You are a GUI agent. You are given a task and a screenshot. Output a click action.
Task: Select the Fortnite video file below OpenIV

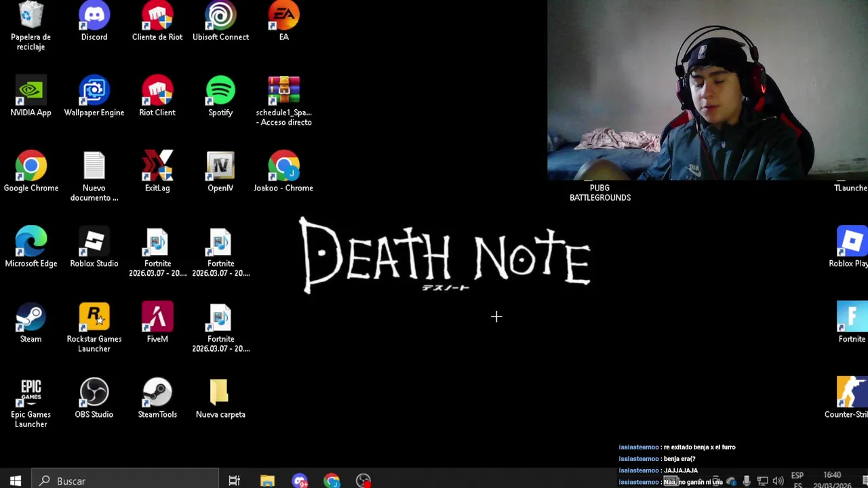click(220, 253)
